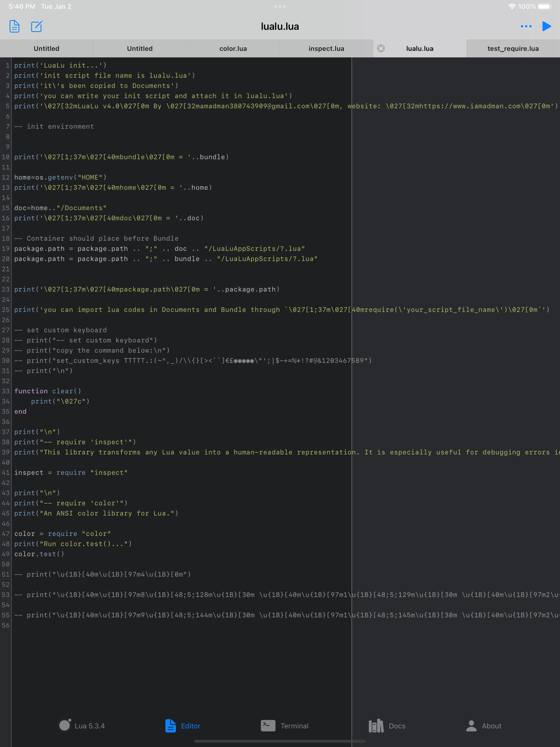Screen dimensions: 560x747
Task: Click 'color.test()' on line 49
Action: click(x=39, y=554)
